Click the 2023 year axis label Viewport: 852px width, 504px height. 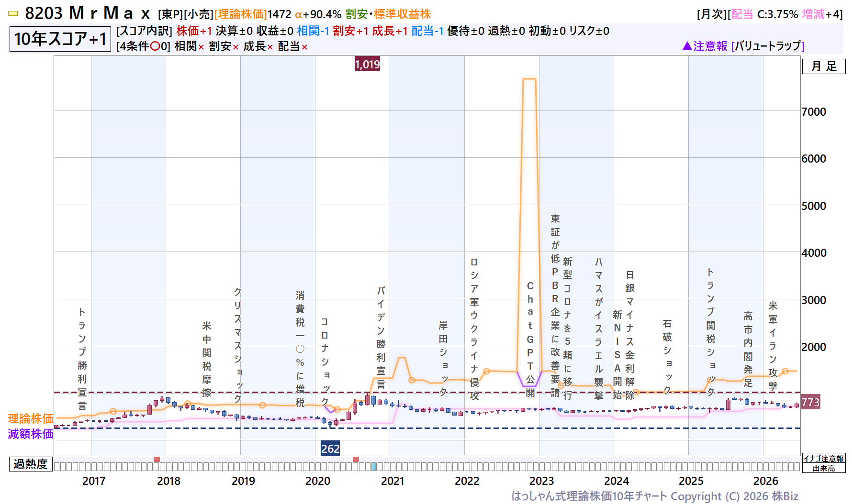542,481
